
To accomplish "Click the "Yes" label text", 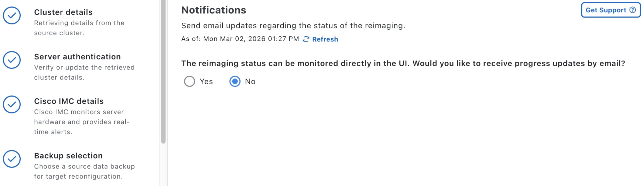I will coord(206,82).
